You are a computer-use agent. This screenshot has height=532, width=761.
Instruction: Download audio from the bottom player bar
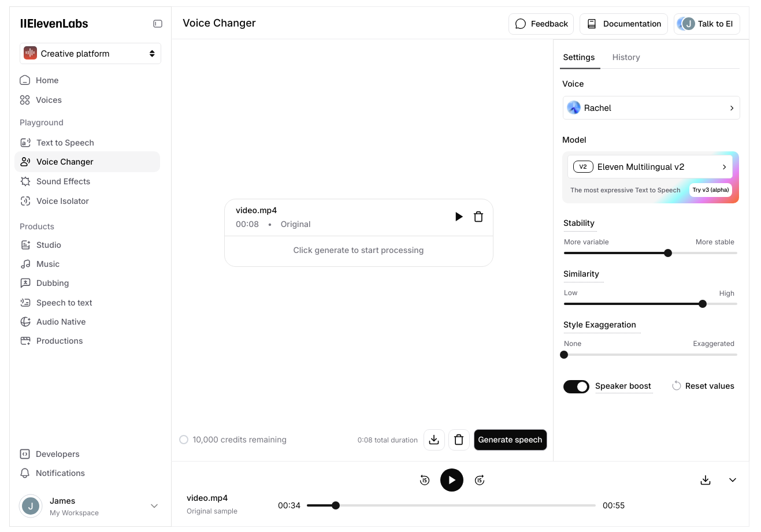(x=706, y=480)
